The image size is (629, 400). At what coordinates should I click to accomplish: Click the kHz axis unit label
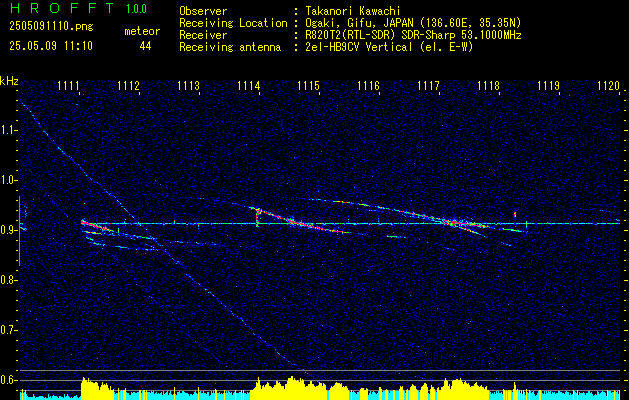tap(9, 81)
